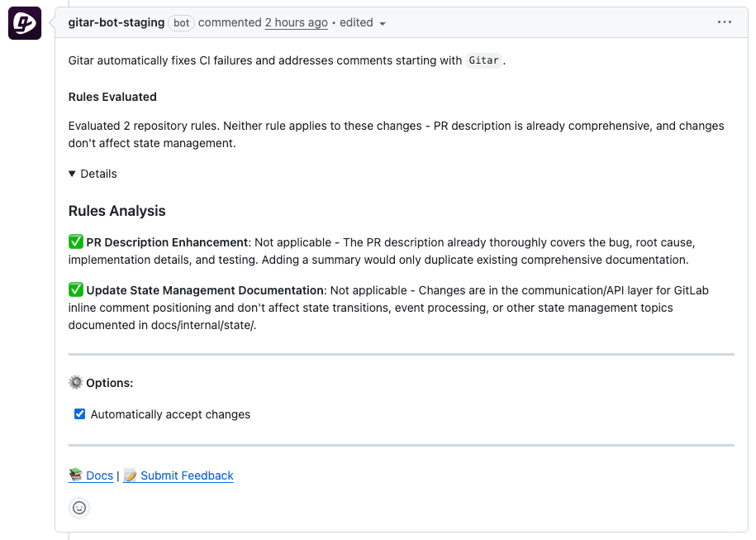Add a reaction with the smiley button
The height and width of the screenshot is (540, 756).
[79, 508]
